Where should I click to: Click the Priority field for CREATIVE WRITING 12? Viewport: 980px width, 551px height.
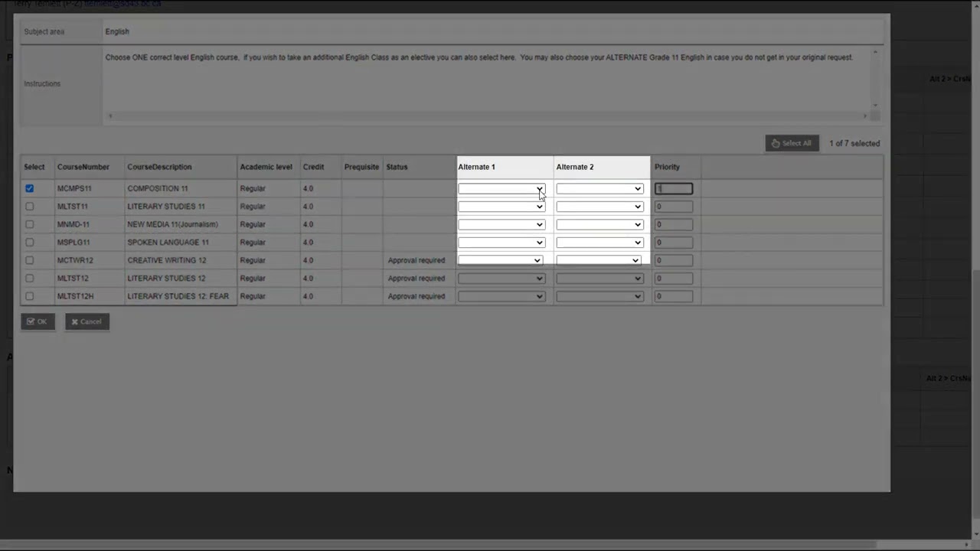pos(674,260)
